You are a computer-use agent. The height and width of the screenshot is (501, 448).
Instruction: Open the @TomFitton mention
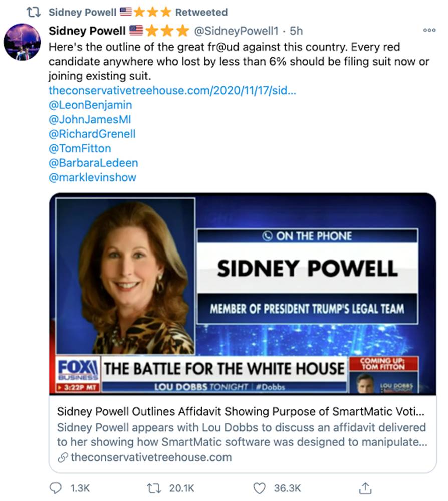coord(80,148)
